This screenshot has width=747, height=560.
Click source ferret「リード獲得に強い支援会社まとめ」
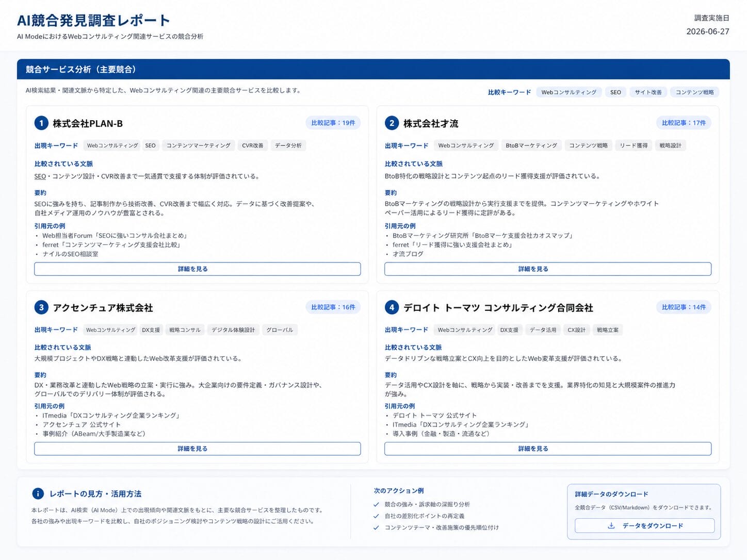point(453,245)
